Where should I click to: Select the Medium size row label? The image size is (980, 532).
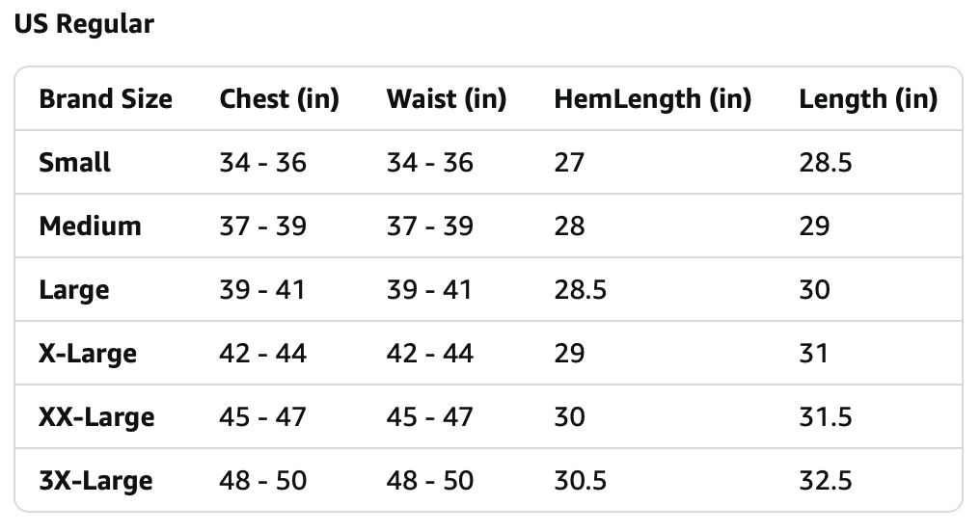(x=90, y=226)
